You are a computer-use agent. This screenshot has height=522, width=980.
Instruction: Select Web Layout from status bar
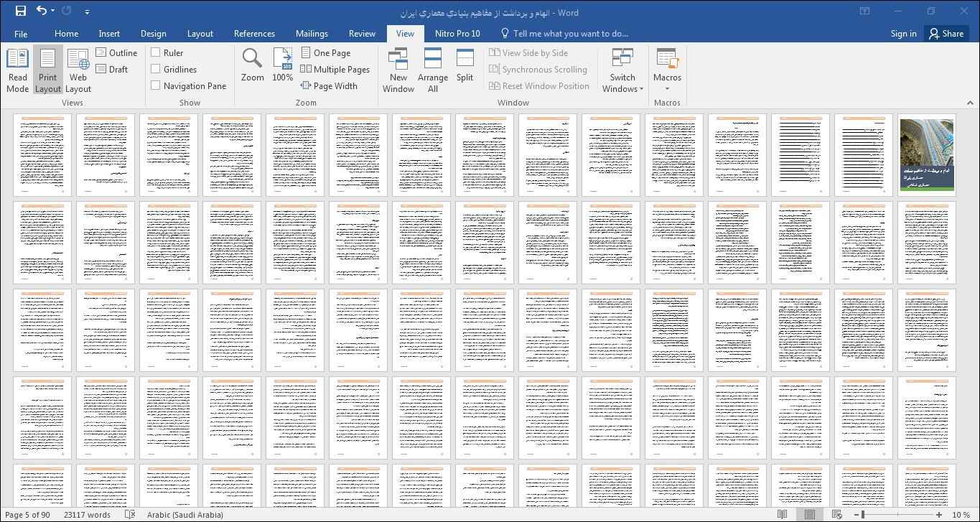pos(836,515)
